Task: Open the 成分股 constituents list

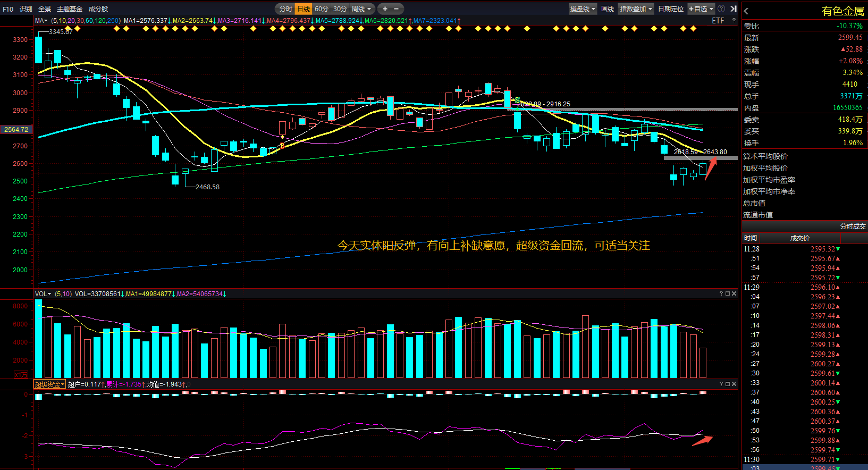Action: pos(98,9)
